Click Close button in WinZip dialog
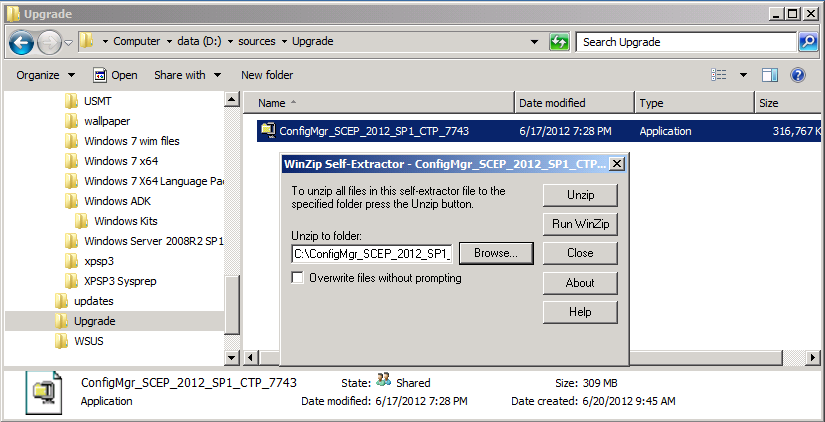Image resolution: width=825 pixels, height=422 pixels. (x=580, y=253)
